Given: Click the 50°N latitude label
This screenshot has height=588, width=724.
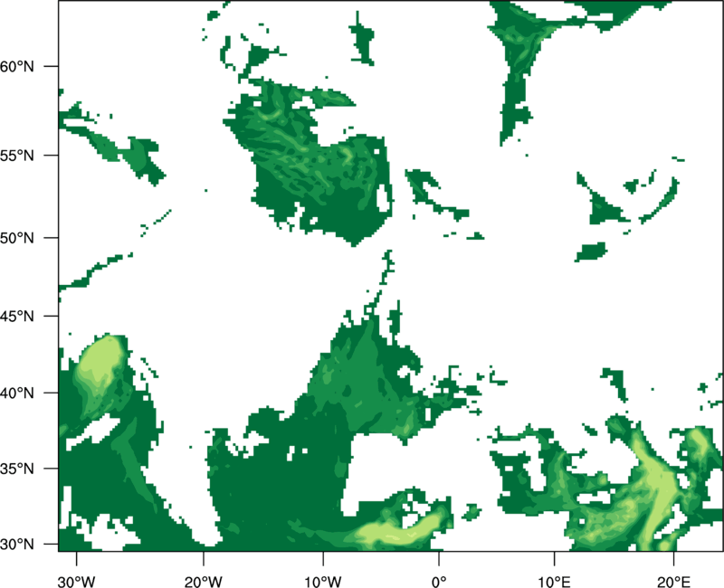Looking at the screenshot, I should point(17,238).
